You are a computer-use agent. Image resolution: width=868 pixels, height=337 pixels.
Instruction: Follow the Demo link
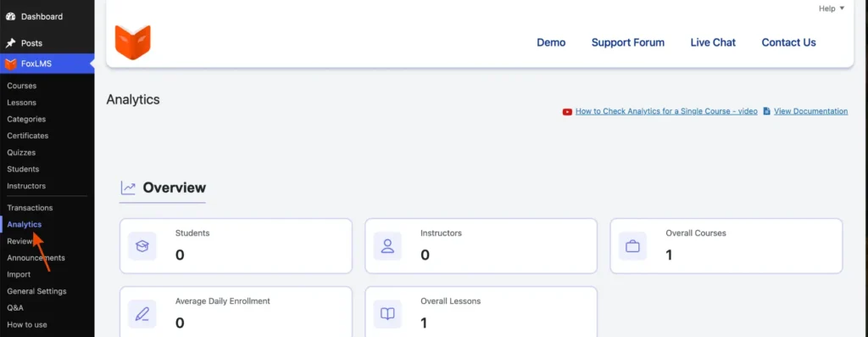coord(551,42)
